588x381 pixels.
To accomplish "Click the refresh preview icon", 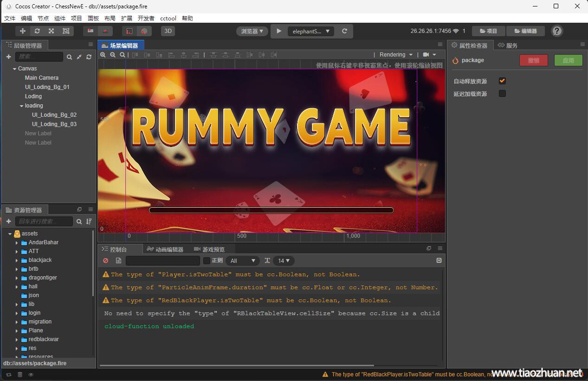I will pyautogui.click(x=344, y=31).
